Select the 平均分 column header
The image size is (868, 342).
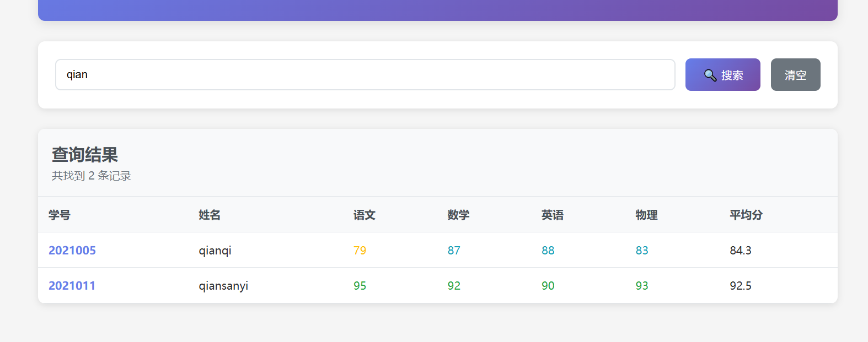click(x=746, y=215)
